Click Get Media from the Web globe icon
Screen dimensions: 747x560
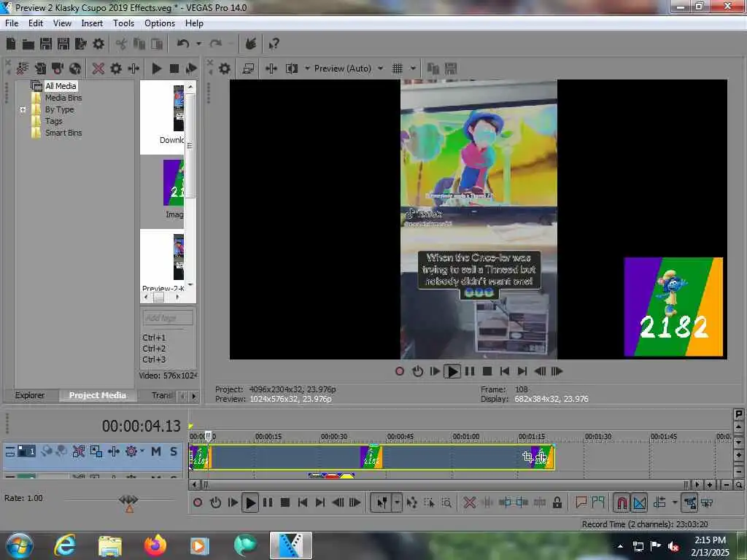pos(75,69)
